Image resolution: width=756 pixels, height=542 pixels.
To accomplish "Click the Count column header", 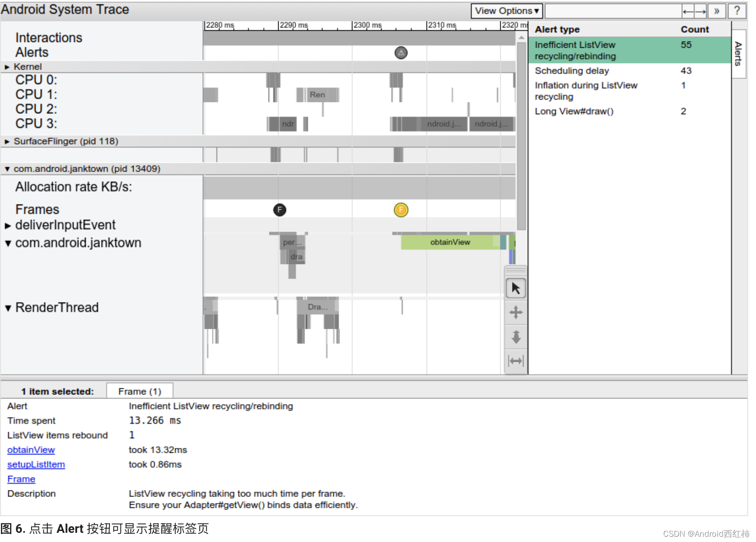I will 695,29.
